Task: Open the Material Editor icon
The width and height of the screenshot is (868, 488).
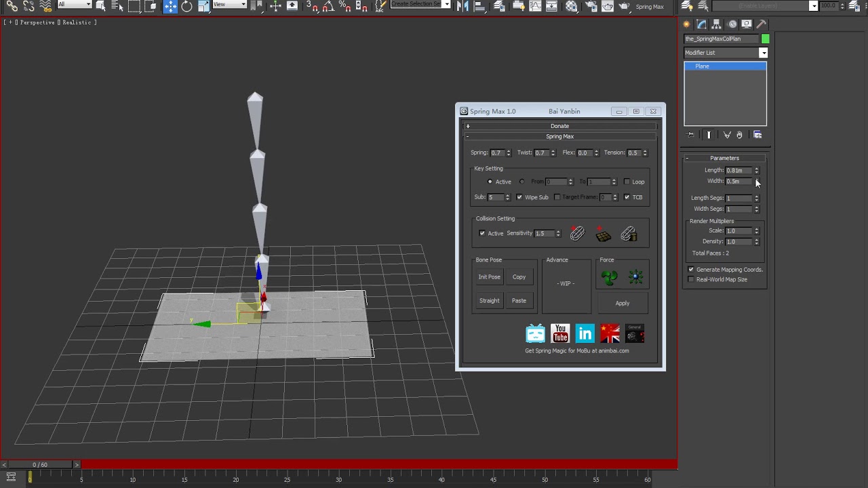Action: coord(572,5)
